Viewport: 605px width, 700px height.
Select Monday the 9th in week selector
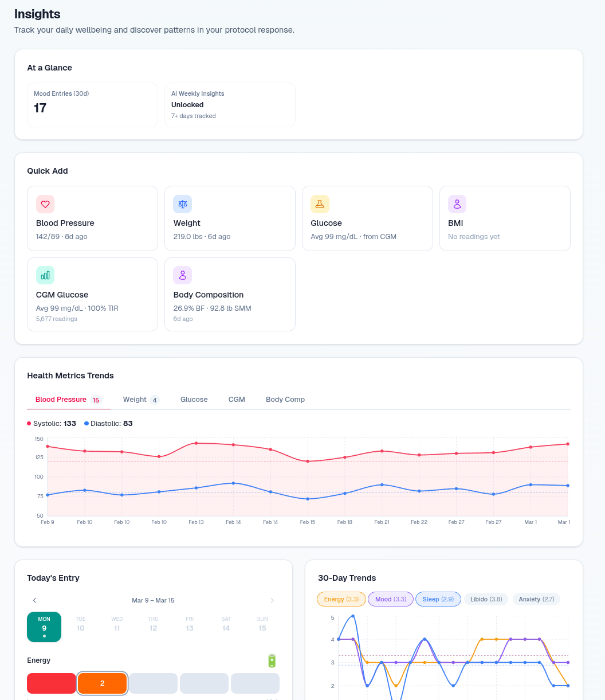44,627
